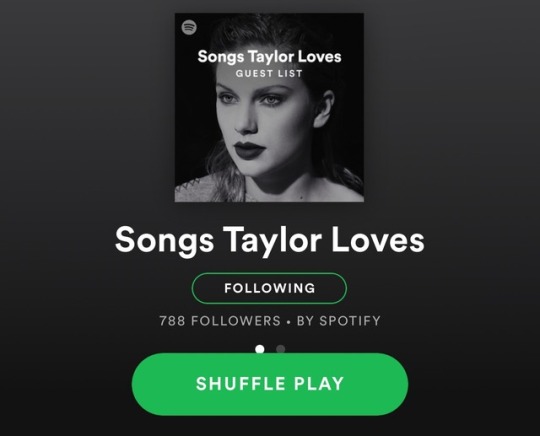Viewport: 540px width, 436px height.
Task: Start playback with the SHUFFLE PLAY button
Action: (x=270, y=384)
